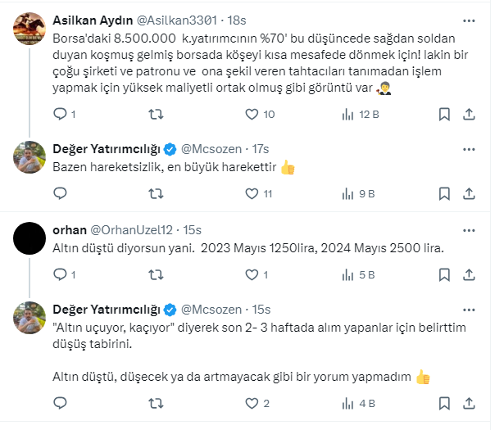Reply to Asilkan Aydın's tweet
Screen dimensions: 504x430
(60, 114)
